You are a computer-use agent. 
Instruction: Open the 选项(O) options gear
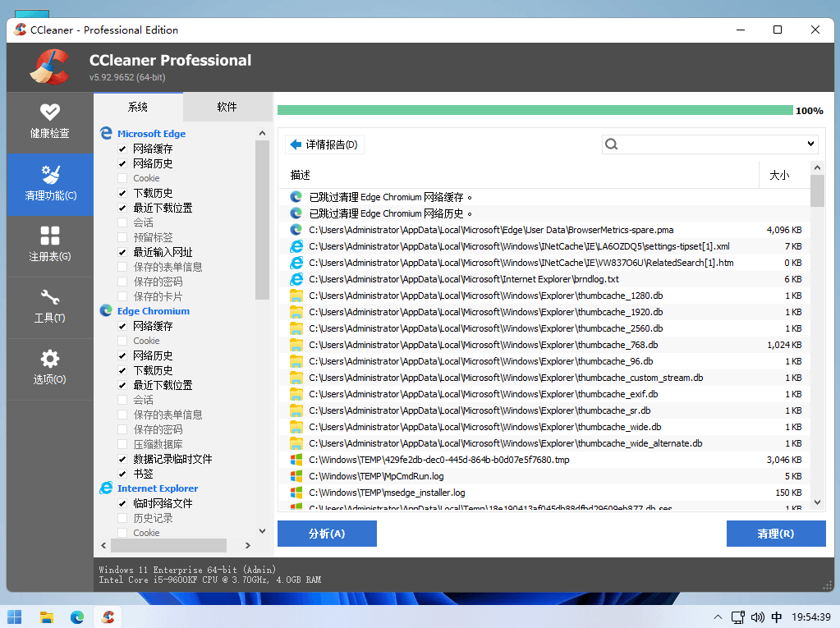pyautogui.click(x=50, y=359)
